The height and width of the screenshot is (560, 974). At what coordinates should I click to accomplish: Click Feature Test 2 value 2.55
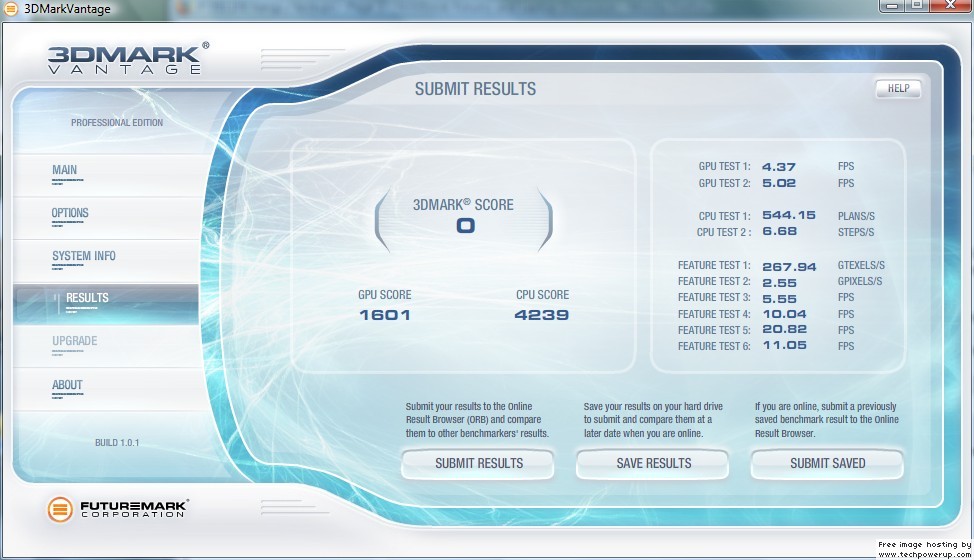(x=780, y=283)
